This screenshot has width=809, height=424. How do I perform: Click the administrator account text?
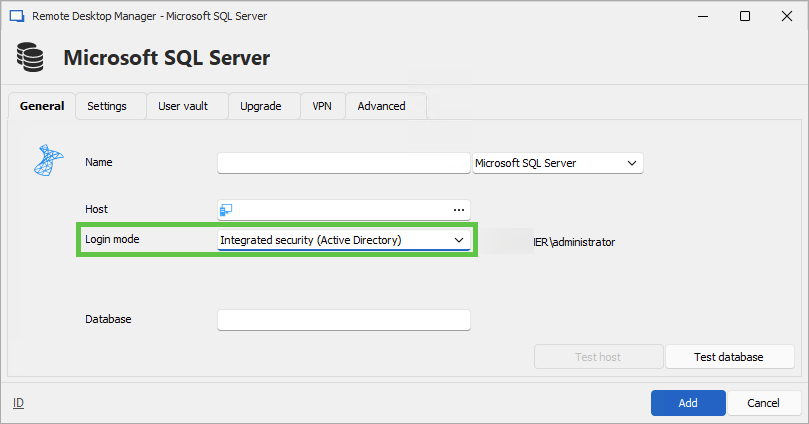pos(574,242)
